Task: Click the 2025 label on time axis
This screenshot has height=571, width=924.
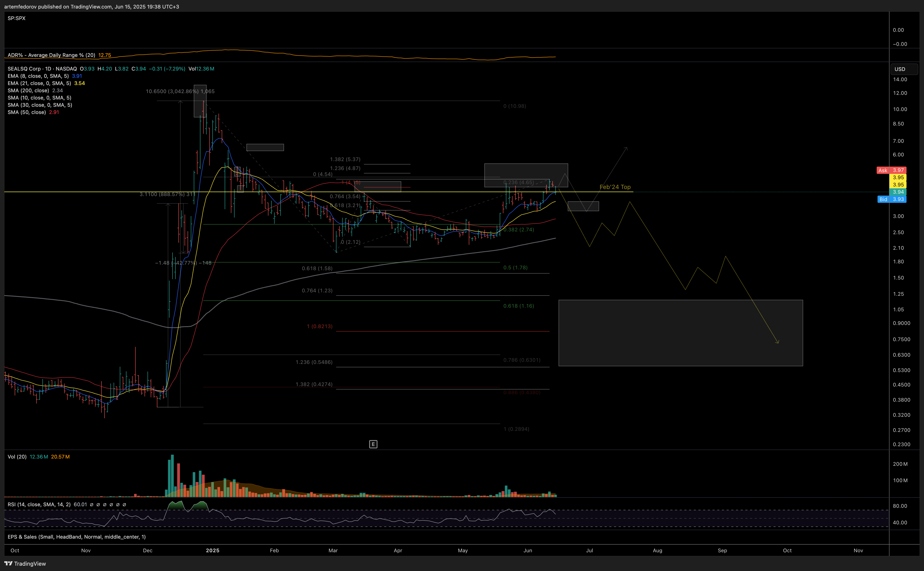Action: [213, 551]
